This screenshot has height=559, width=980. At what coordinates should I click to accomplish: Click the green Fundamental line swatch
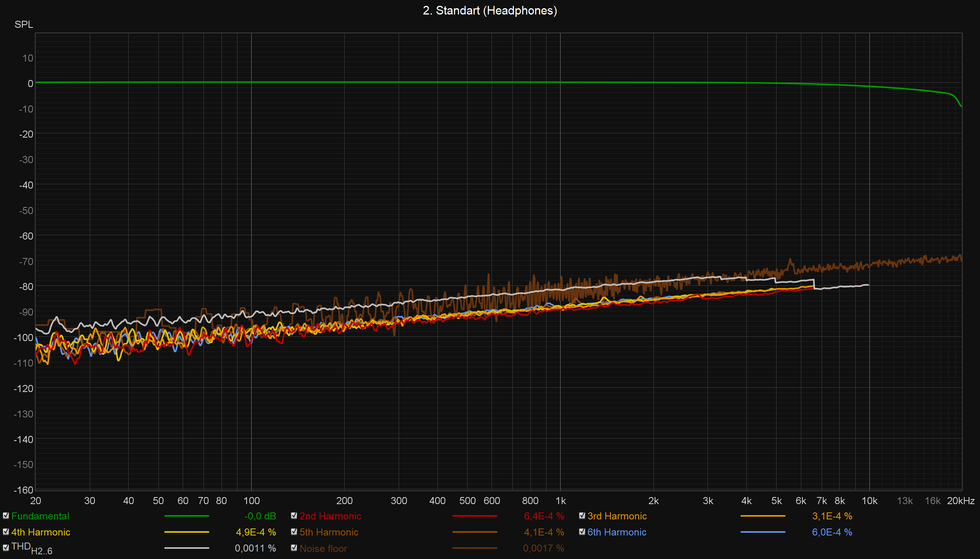(187, 516)
